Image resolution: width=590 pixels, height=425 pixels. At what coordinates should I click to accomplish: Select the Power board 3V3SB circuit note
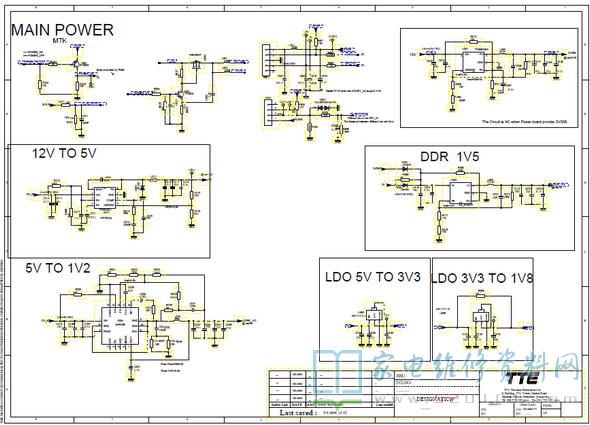(x=525, y=122)
